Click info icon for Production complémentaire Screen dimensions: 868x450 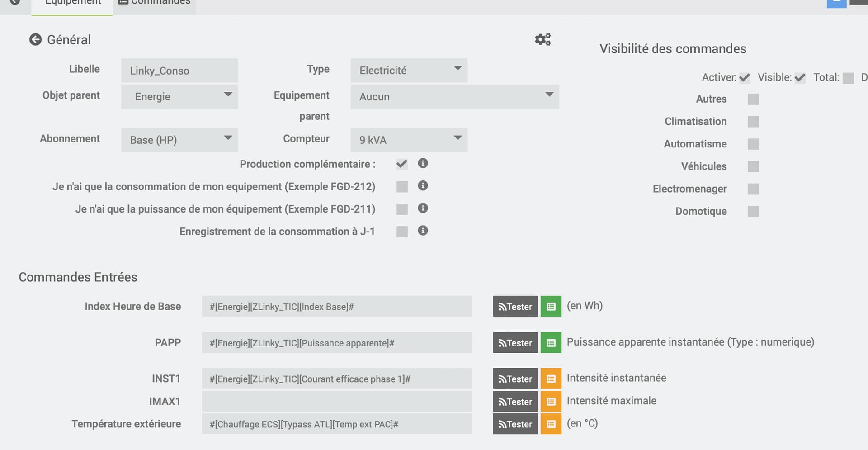click(x=423, y=163)
